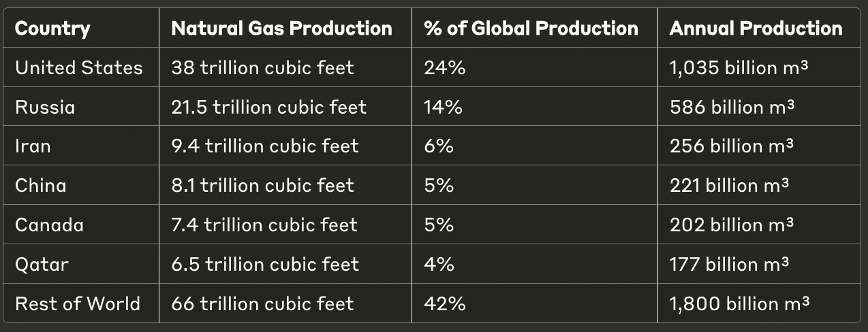The image size is (868, 332).
Task: Click the Iran country cell
Action: tap(33, 146)
